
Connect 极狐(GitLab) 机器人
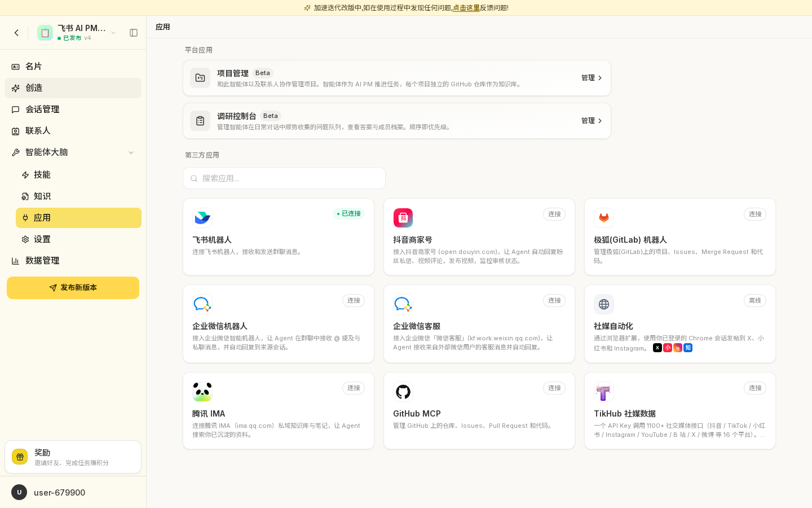755,214
